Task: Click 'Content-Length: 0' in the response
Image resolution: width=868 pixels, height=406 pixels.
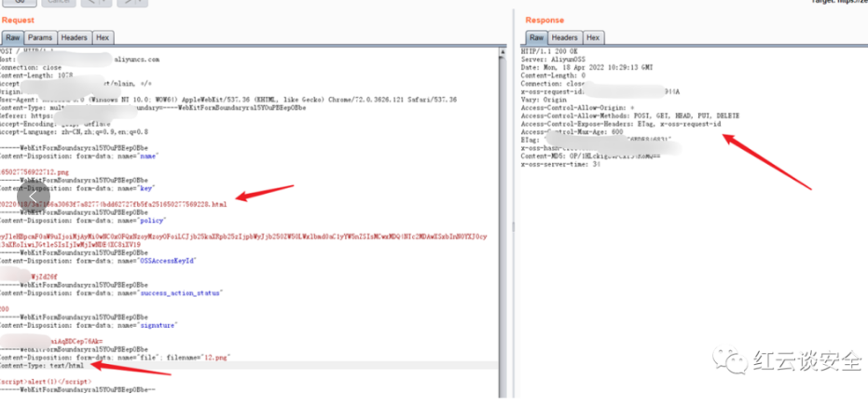Action: coord(554,75)
